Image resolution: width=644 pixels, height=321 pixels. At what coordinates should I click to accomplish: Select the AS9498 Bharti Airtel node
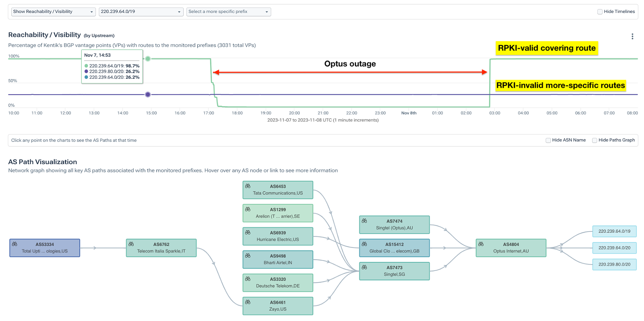point(278,259)
